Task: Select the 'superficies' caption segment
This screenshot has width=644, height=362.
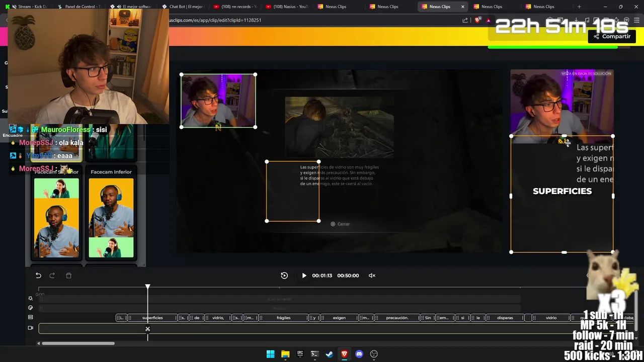Action: pyautogui.click(x=152, y=318)
